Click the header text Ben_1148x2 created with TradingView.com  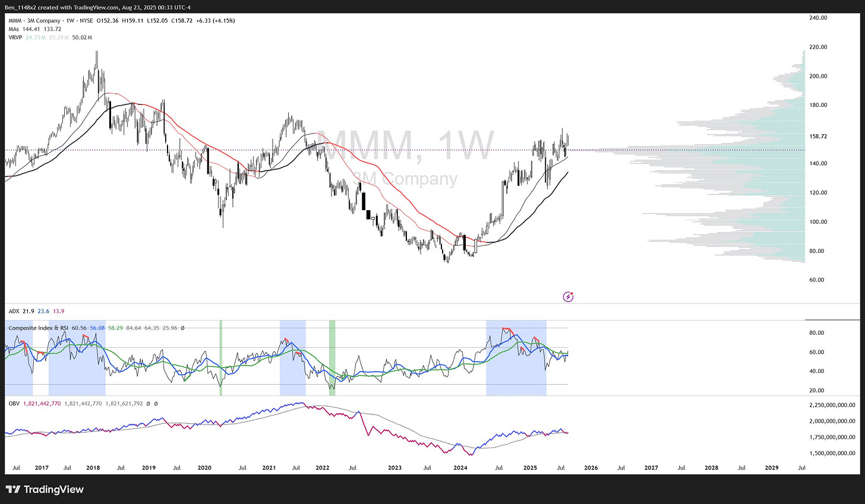pyautogui.click(x=63, y=7)
